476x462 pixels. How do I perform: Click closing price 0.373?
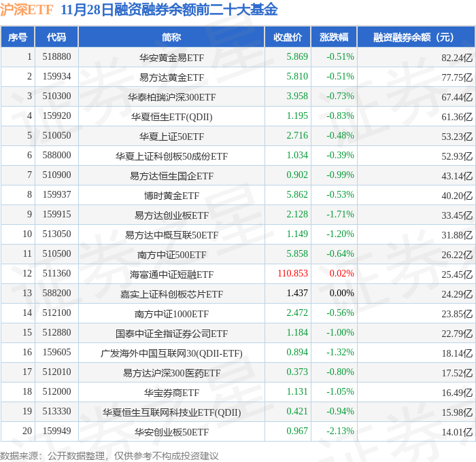pos(297,372)
